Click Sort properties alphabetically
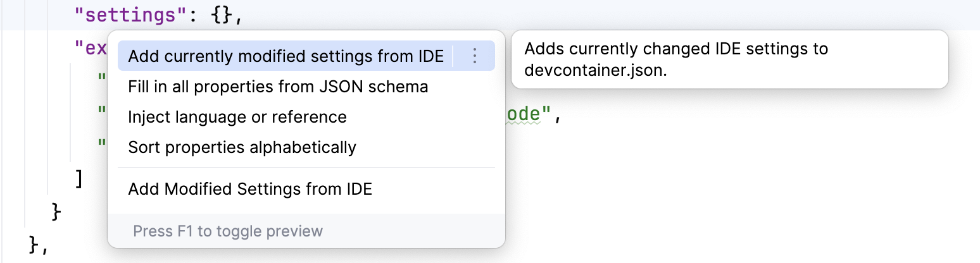This screenshot has width=980, height=263. tap(242, 147)
